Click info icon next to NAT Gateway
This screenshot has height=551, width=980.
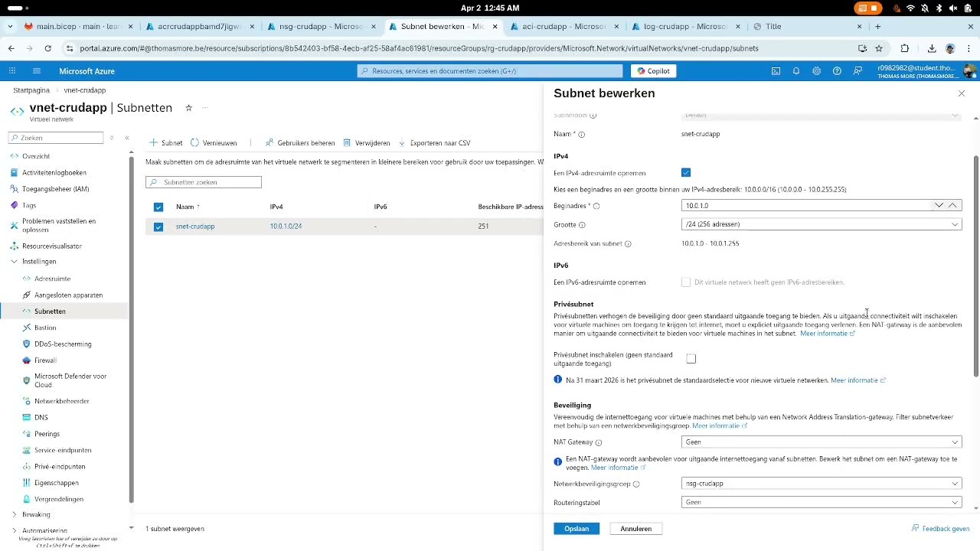click(599, 442)
